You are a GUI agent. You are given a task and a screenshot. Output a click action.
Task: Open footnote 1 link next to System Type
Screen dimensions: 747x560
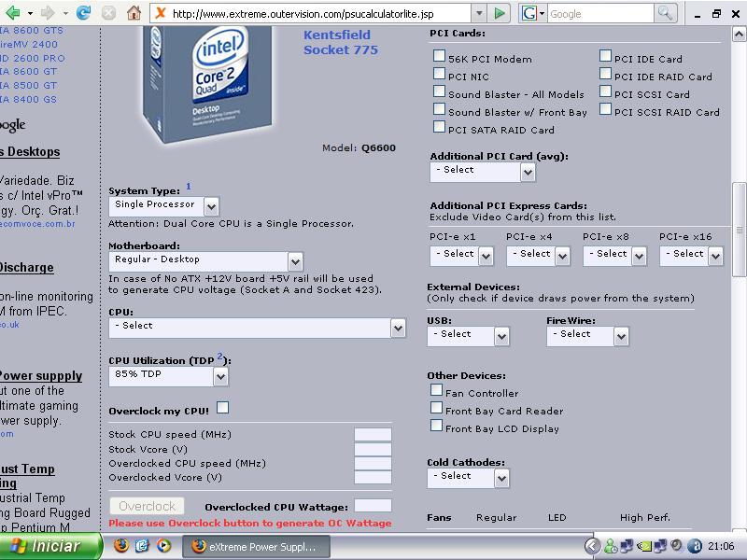[189, 186]
